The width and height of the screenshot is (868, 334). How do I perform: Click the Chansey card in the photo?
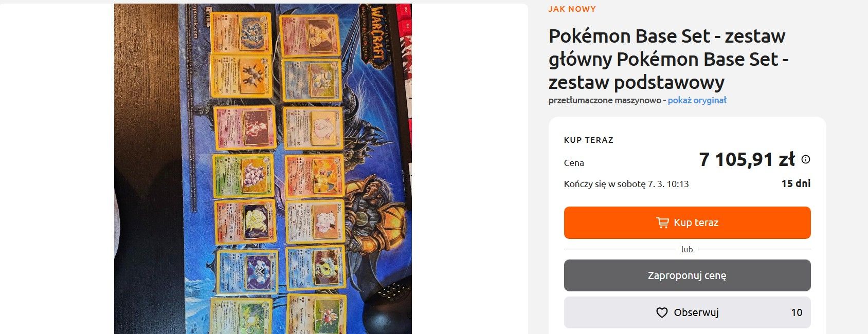[313, 128]
